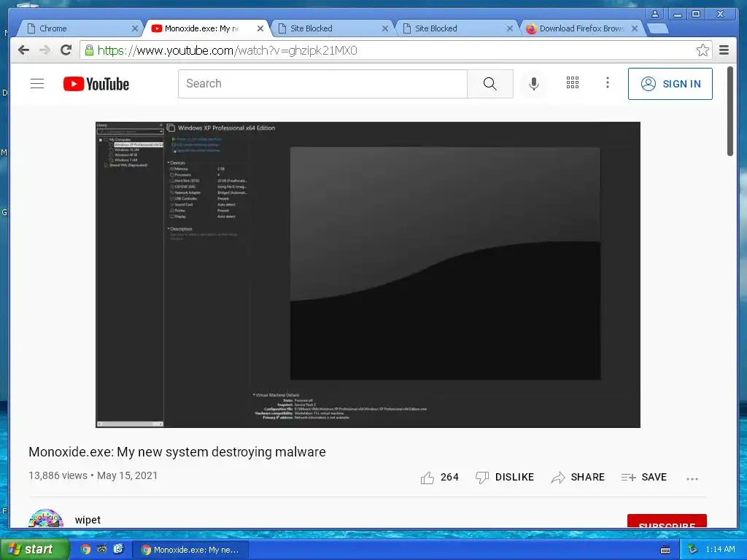Click the video title text
This screenshot has height=560, width=747.
click(177, 451)
